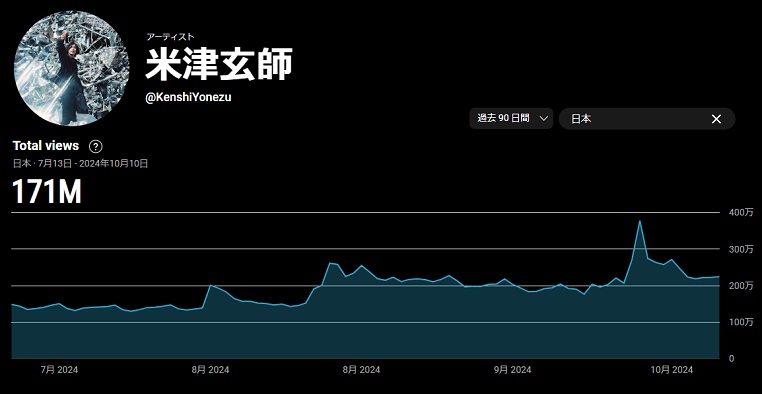Click the highest peak of the views chart
The width and height of the screenshot is (762, 394).
(x=640, y=222)
